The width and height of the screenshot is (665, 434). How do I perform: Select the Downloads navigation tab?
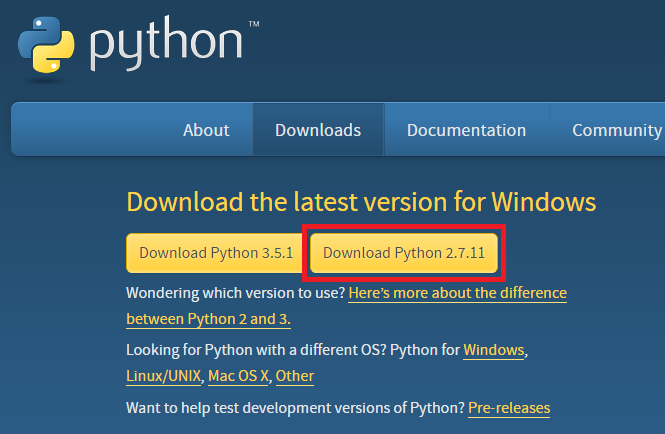coord(318,130)
